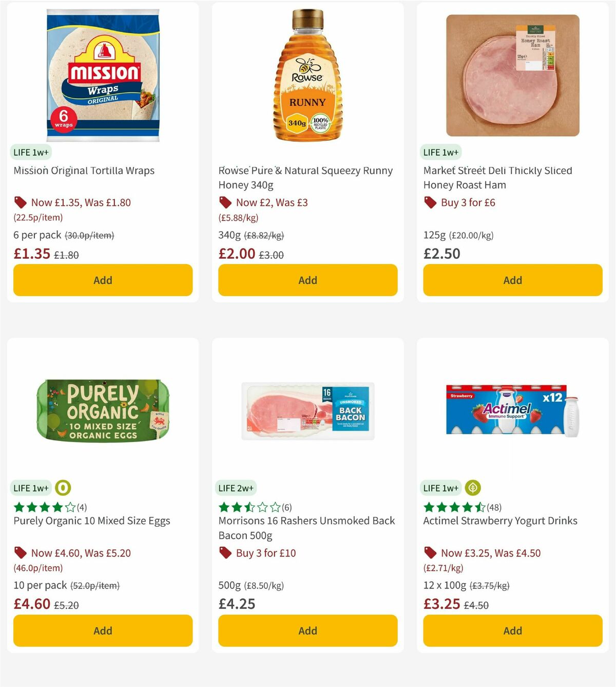The width and height of the screenshot is (616, 687).
Task: Add Morrisons Unsmoked Back Bacon to basket
Action: click(307, 631)
